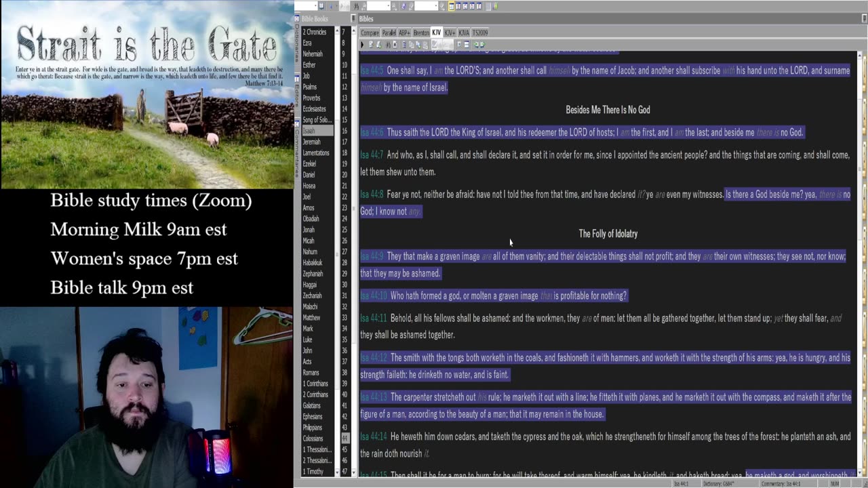Click the 'Besides Me There Is No God' heading

point(608,110)
